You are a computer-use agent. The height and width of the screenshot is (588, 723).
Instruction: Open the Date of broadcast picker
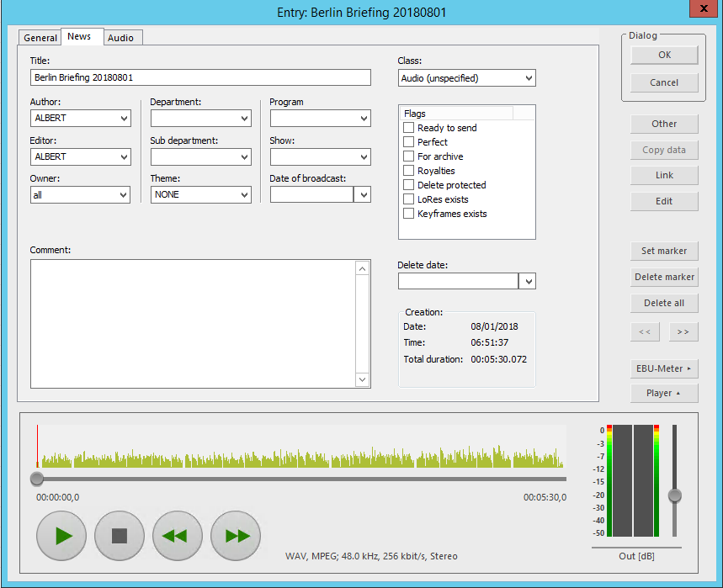[362, 194]
